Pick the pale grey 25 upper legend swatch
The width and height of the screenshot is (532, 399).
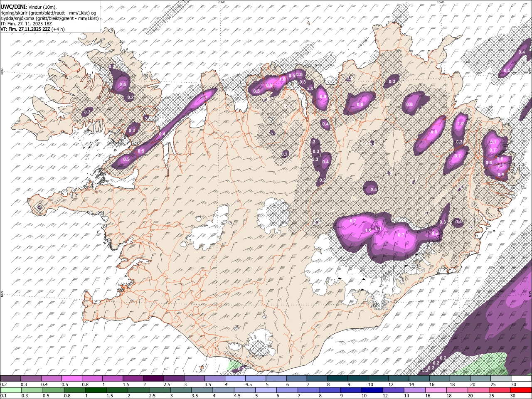click(500, 379)
